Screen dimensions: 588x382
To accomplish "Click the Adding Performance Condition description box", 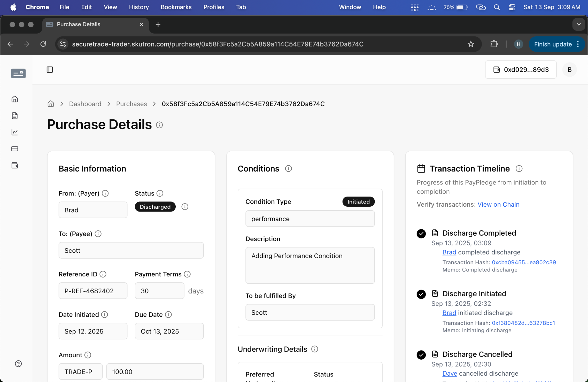I will point(310,265).
